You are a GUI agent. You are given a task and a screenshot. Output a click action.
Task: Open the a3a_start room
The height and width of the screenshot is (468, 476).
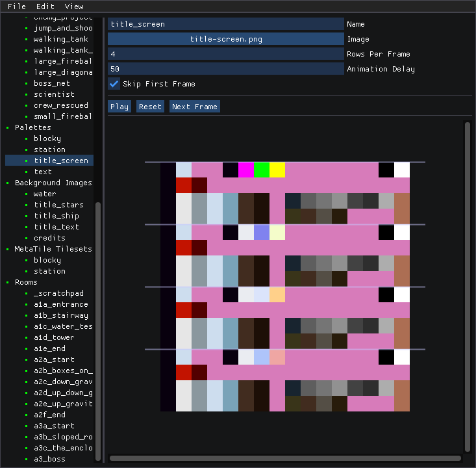tap(54, 426)
